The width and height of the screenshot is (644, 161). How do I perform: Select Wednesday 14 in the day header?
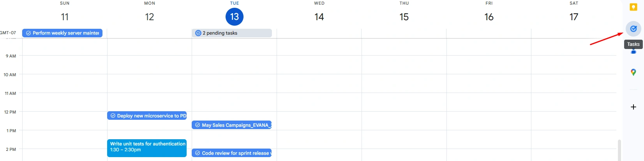coord(319,17)
